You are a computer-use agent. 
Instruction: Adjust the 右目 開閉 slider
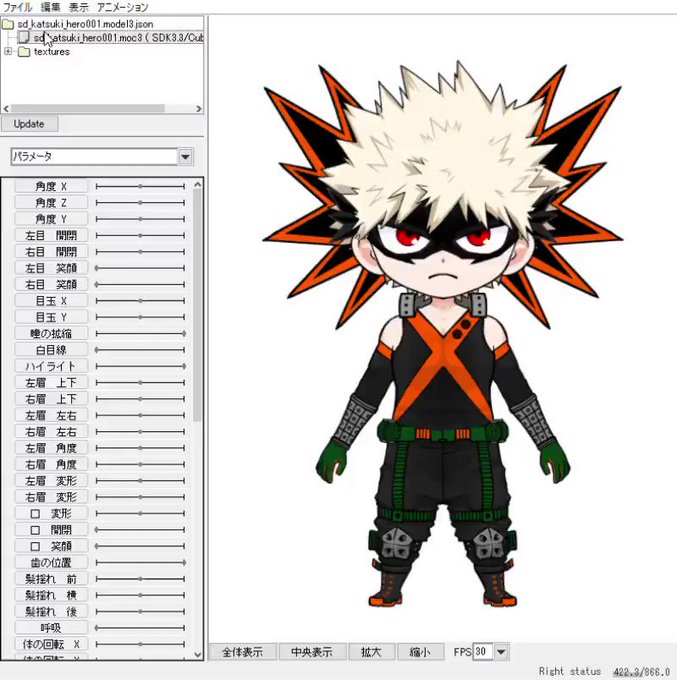(140, 252)
